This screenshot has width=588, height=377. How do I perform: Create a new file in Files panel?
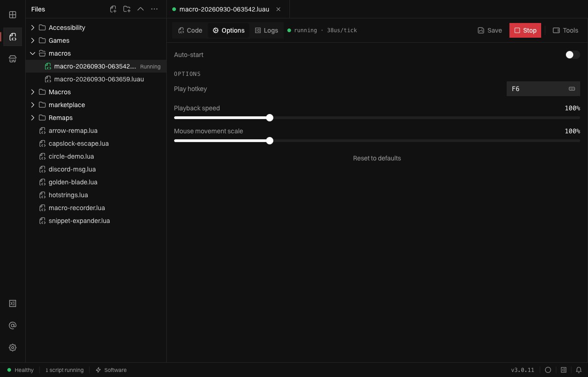pyautogui.click(x=113, y=9)
